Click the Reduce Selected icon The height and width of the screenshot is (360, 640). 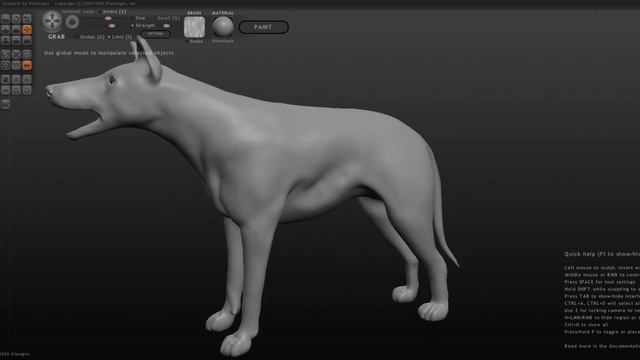point(16,54)
